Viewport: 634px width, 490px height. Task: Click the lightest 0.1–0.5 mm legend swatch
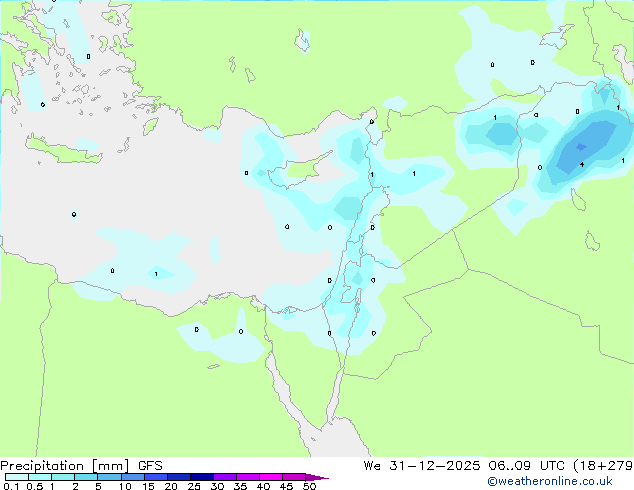point(17,477)
